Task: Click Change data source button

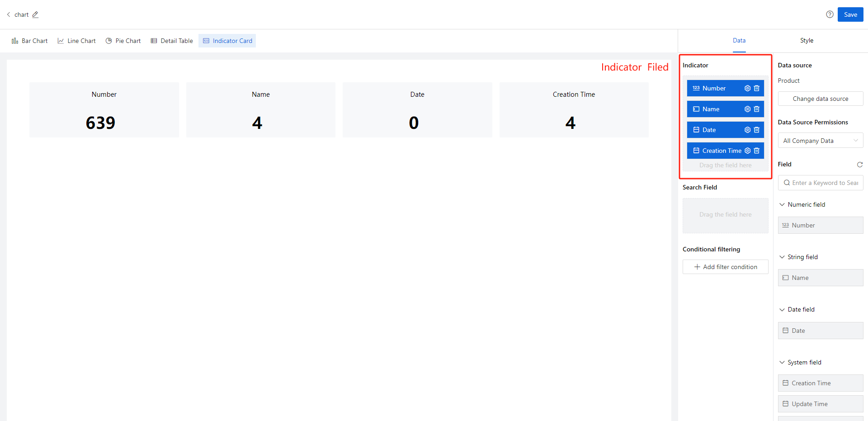Action: [x=821, y=99]
